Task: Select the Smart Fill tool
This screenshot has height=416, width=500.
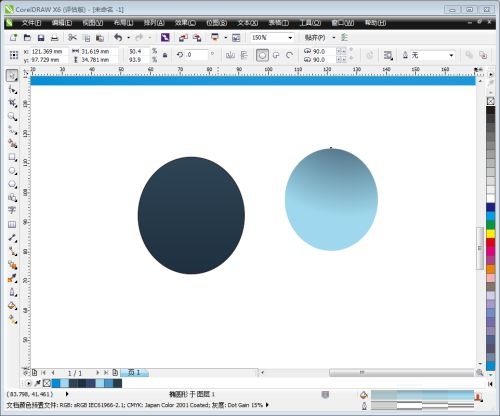Action: pyautogui.click(x=12, y=144)
